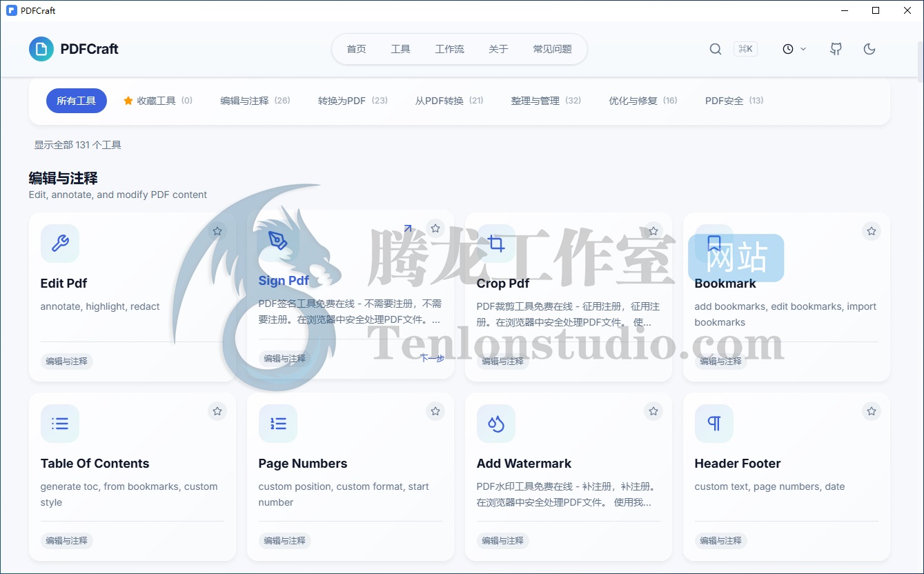Image resolution: width=924 pixels, height=574 pixels.
Task: Close the PDFCraft window
Action: click(907, 10)
